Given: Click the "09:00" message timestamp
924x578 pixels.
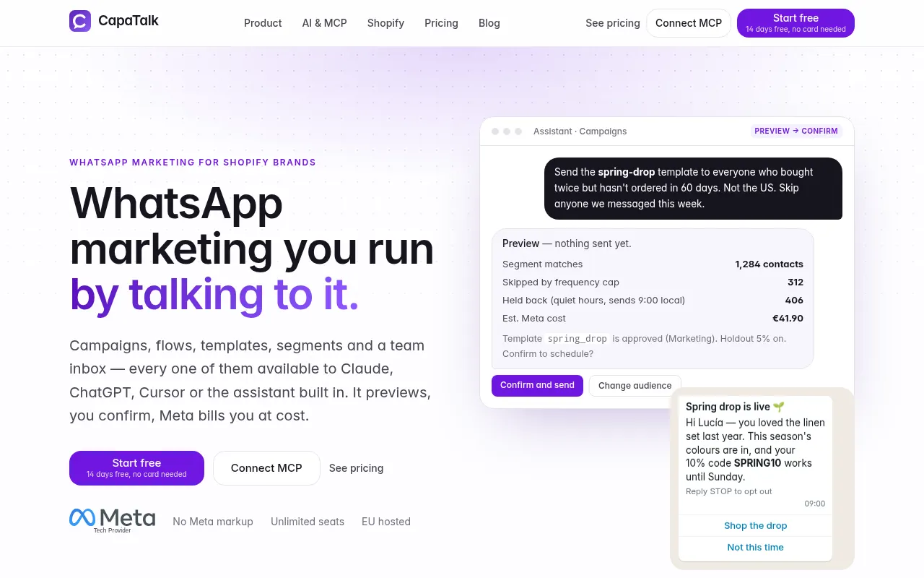Looking at the screenshot, I should [815, 504].
